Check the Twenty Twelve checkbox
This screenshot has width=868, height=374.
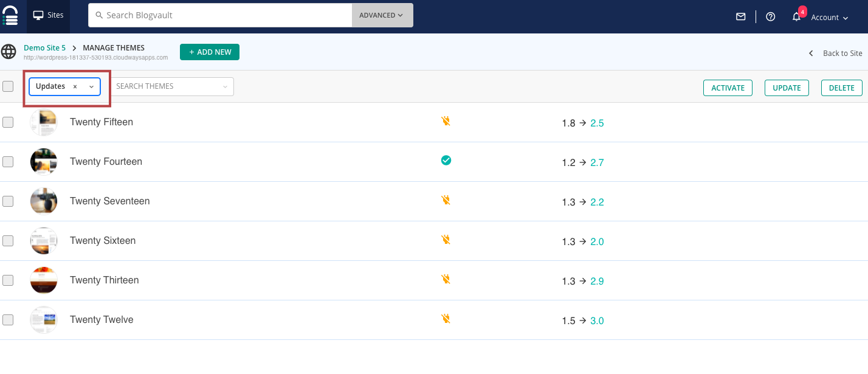[x=8, y=320]
